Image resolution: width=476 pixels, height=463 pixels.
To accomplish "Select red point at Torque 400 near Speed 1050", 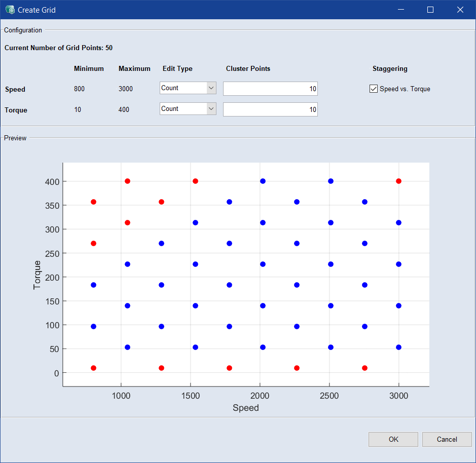I will [127, 181].
